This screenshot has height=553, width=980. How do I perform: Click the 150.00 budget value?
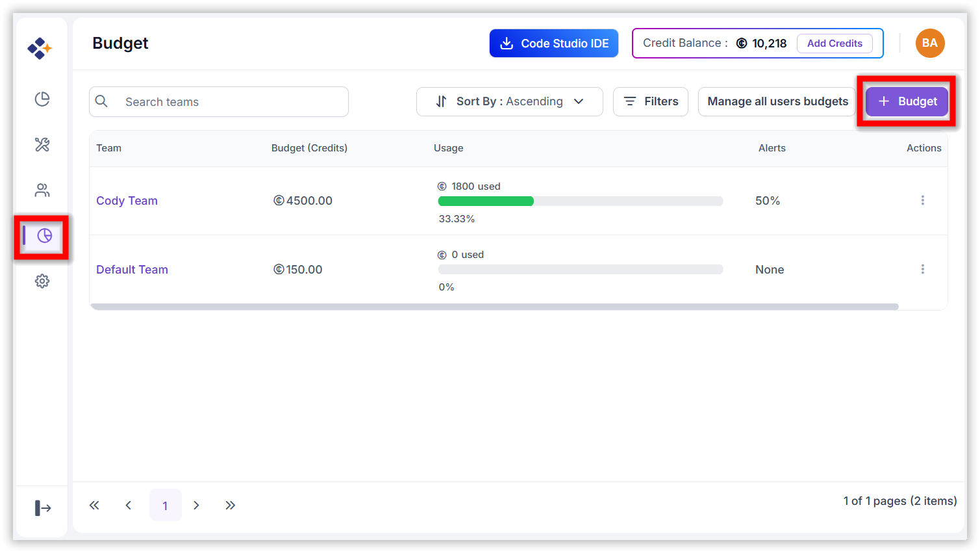pos(298,270)
